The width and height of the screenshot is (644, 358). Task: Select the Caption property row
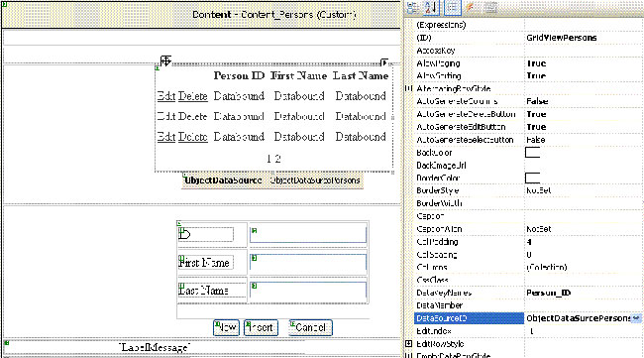[430, 216]
